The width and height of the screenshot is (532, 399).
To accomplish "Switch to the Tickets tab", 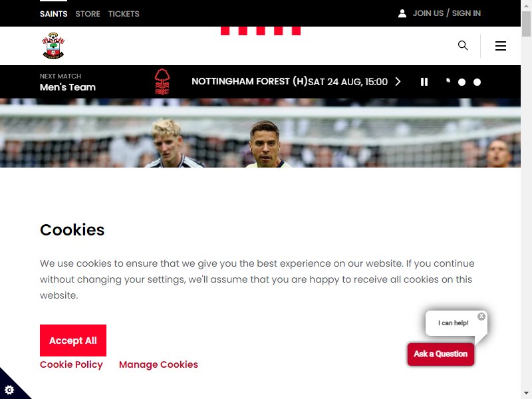I will click(124, 14).
